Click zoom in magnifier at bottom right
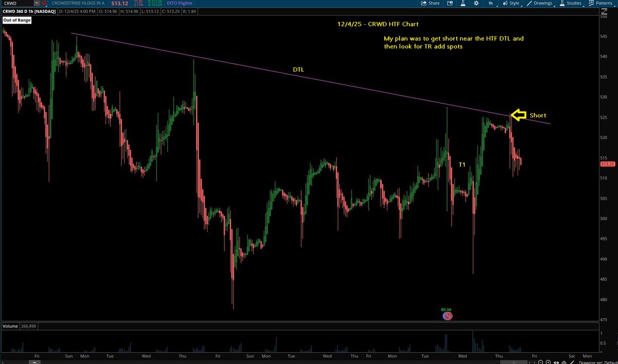Screen dimensions: 618x364 [x=548, y=362]
